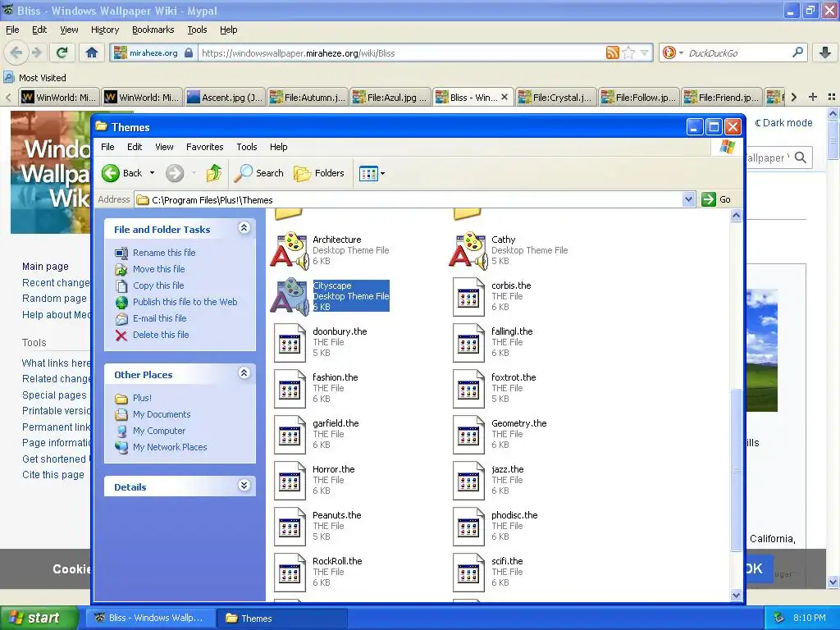Open the URL bar history dropdown
The image size is (840, 630).
[645, 52]
